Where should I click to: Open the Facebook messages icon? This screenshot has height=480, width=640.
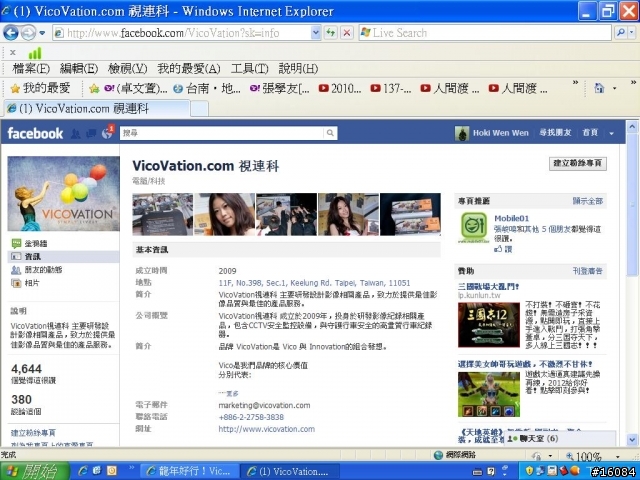click(91, 133)
